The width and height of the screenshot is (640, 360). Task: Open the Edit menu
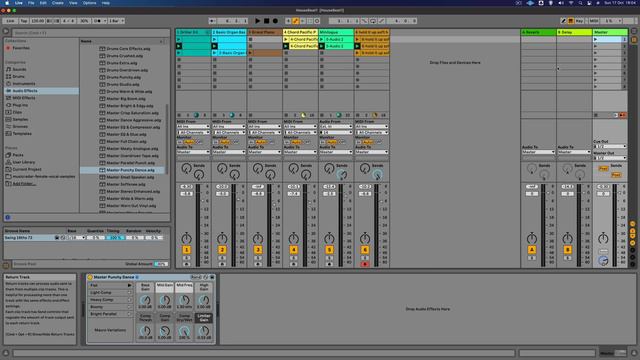[x=43, y=3]
